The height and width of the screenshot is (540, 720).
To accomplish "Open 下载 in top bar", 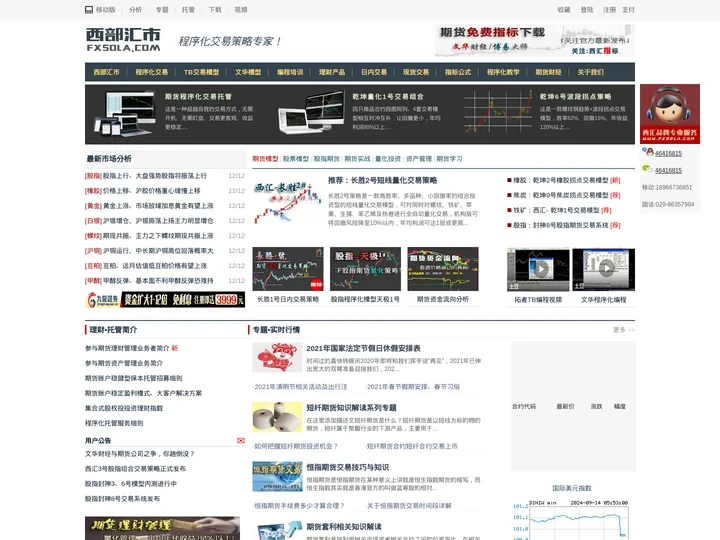I will point(215,10).
